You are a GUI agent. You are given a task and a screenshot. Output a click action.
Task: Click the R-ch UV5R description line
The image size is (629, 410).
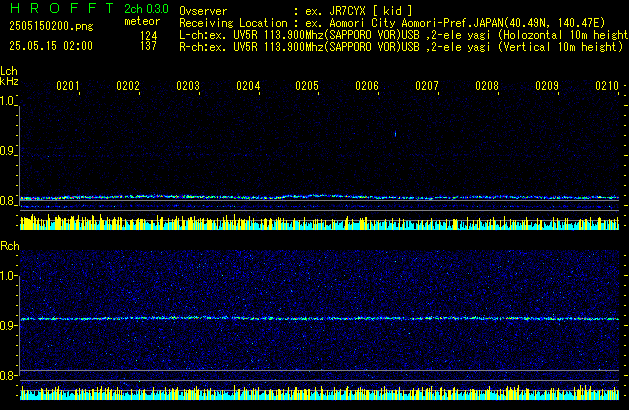(x=401, y=47)
